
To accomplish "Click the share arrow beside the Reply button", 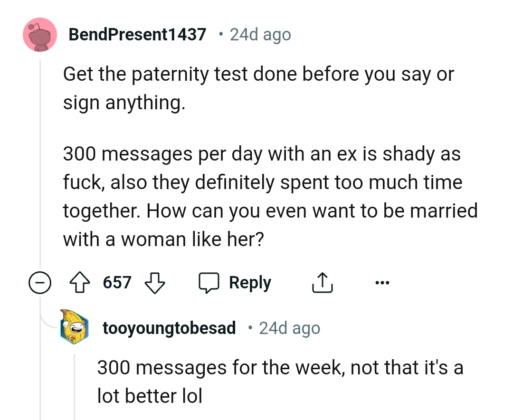I will pos(323,282).
